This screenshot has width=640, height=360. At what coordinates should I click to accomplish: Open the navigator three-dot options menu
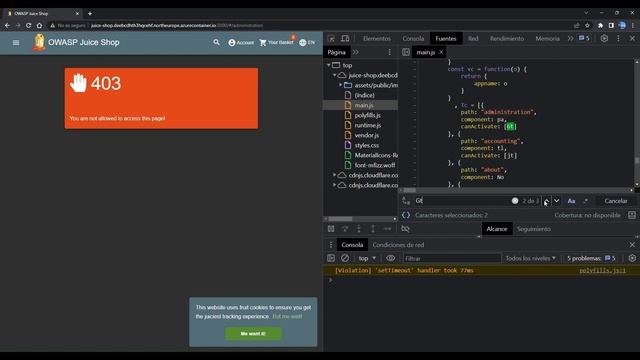(389, 52)
